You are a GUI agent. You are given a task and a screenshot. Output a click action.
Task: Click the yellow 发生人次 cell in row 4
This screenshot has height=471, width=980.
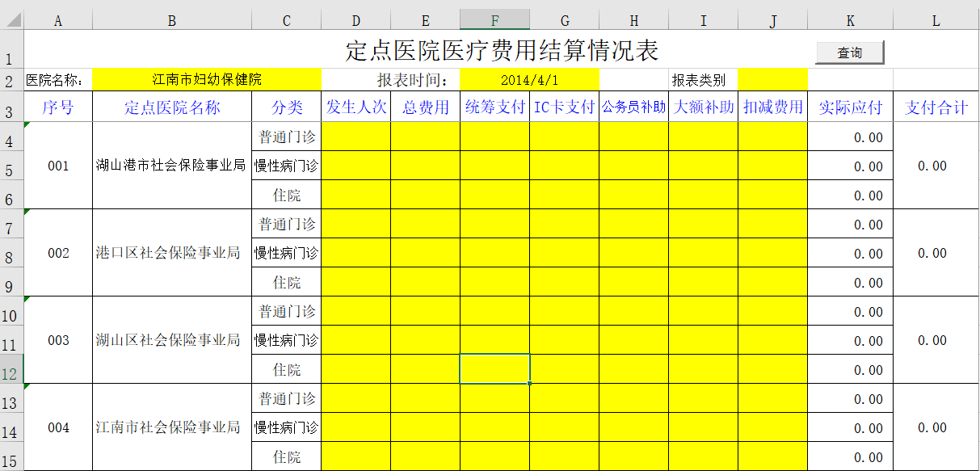[356, 137]
